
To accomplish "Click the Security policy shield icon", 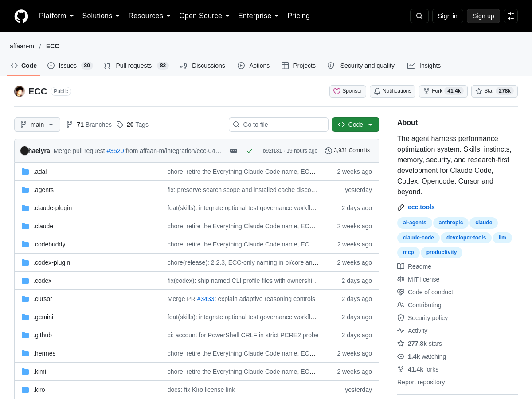I will click(401, 318).
